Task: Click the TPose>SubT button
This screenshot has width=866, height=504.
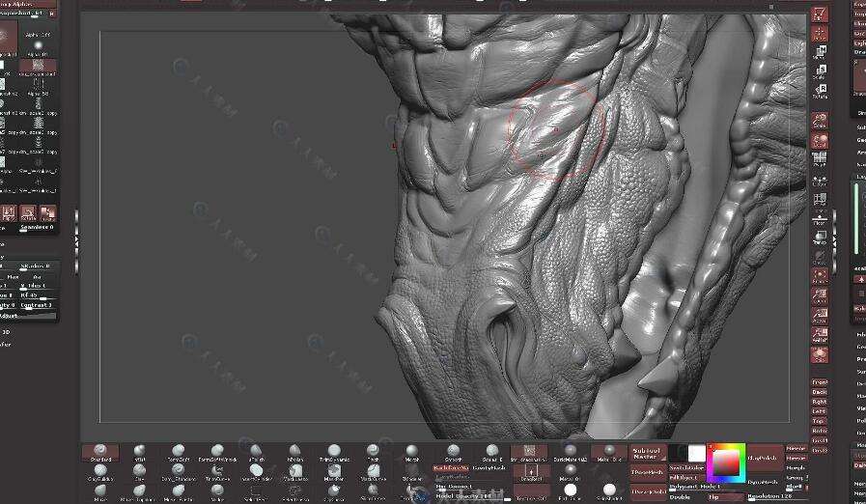Action: pyautogui.click(x=647, y=491)
